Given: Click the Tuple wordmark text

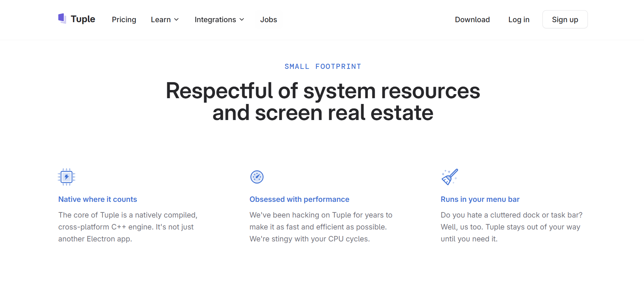Looking at the screenshot, I should coord(83,19).
